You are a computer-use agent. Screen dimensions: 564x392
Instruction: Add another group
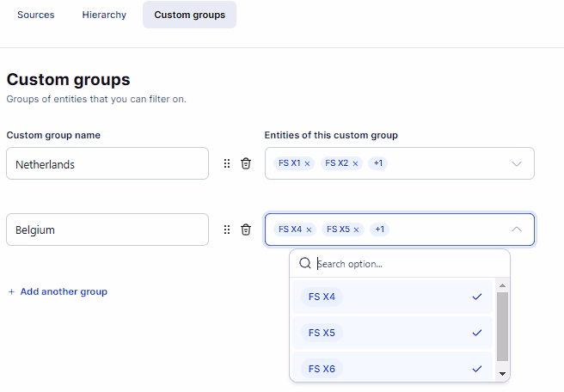(x=58, y=291)
